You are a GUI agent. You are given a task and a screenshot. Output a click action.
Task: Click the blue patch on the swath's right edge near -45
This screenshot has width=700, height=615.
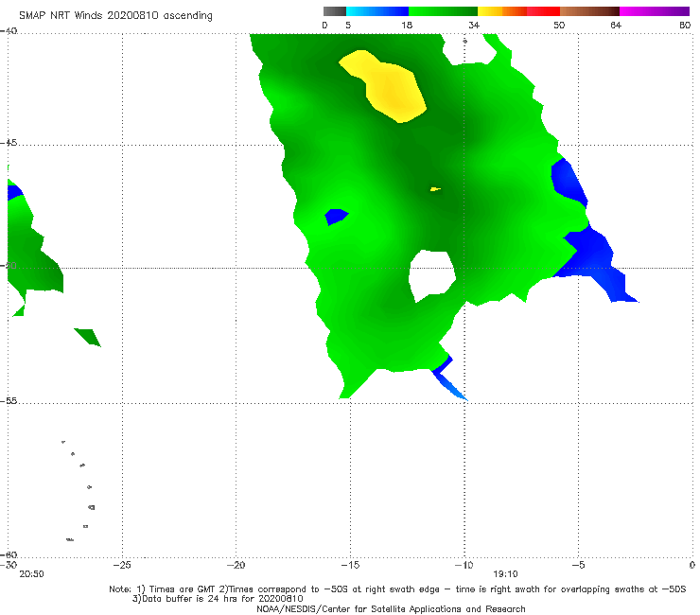tap(569, 183)
